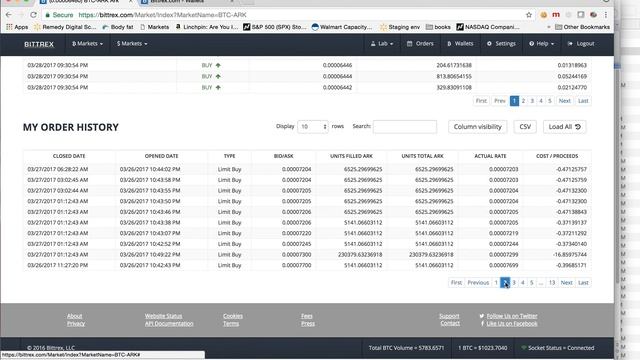Open the Fees footer link
The width and height of the screenshot is (640, 360).
coord(307,316)
